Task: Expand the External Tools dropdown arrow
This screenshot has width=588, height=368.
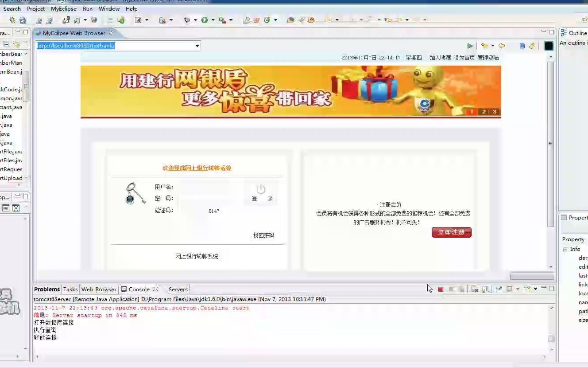Action: coord(231,20)
